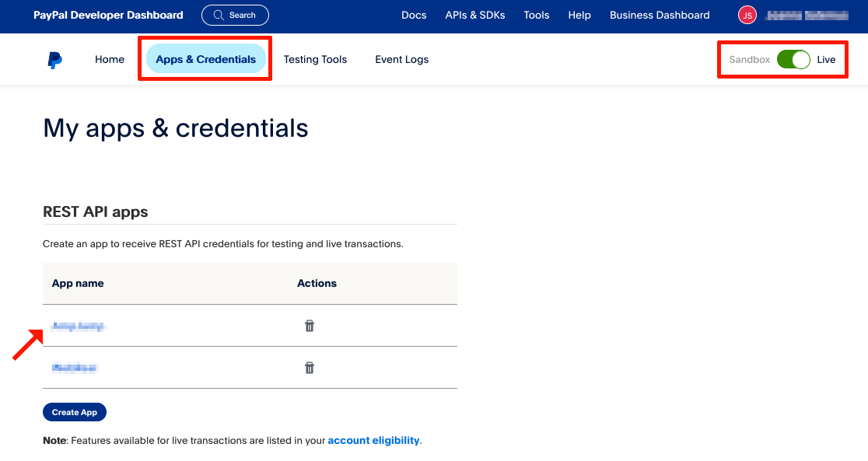Viewport: 868px width, 461px height.
Task: Open the Tools menu
Action: [x=536, y=15]
